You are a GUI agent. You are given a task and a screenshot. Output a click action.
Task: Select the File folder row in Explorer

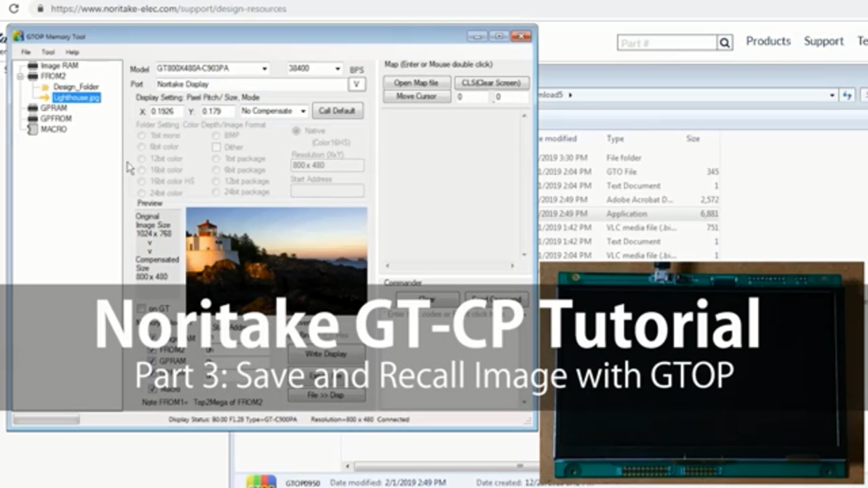coord(629,157)
